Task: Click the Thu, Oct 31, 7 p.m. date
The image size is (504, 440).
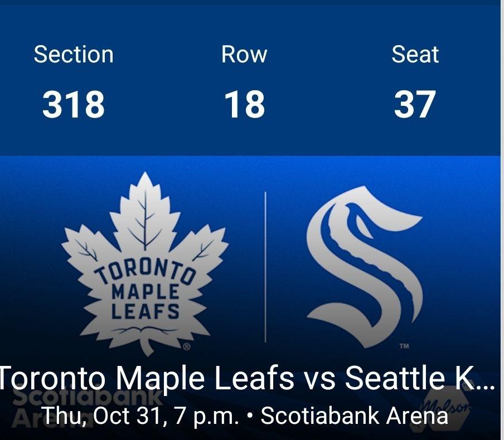Action: [140, 415]
